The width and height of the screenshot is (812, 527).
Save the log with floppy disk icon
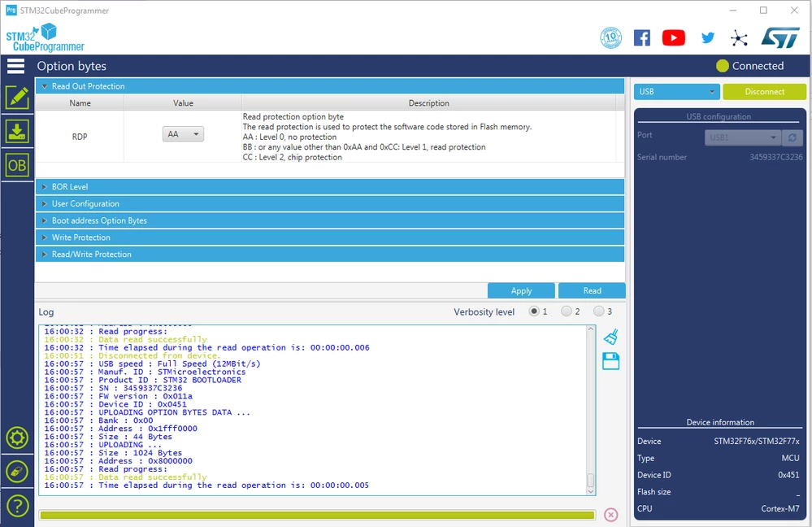click(611, 361)
